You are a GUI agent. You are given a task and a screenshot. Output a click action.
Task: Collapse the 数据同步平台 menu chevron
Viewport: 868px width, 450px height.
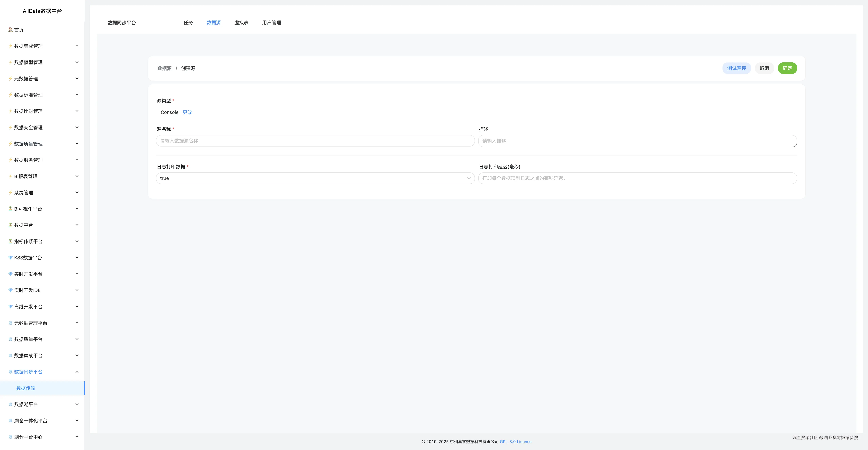point(77,372)
